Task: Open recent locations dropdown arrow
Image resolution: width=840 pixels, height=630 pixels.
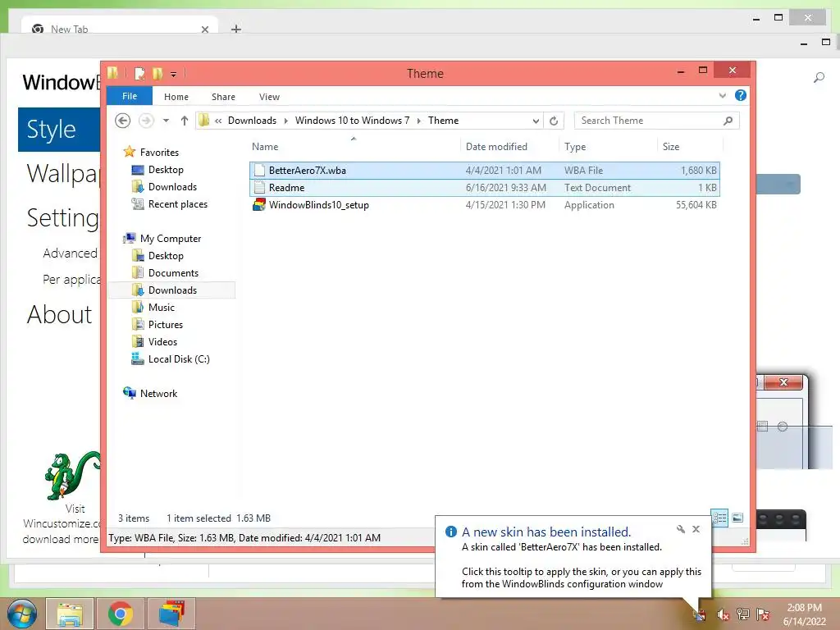Action: (x=166, y=121)
